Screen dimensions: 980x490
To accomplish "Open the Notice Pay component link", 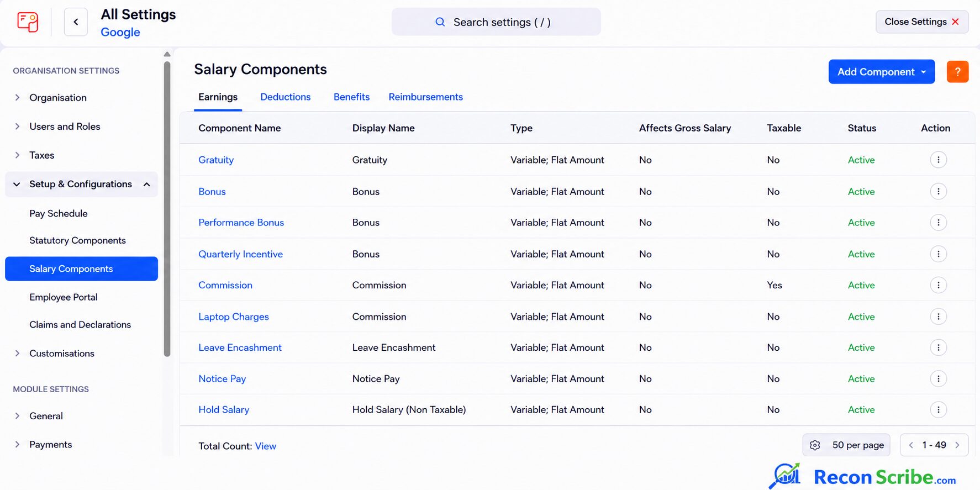I will [x=222, y=378].
